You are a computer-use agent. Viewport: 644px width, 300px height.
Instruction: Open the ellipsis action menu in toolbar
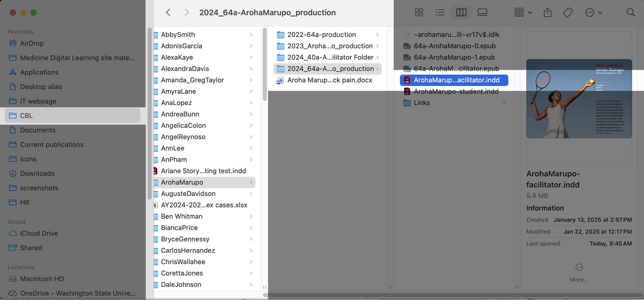point(593,12)
